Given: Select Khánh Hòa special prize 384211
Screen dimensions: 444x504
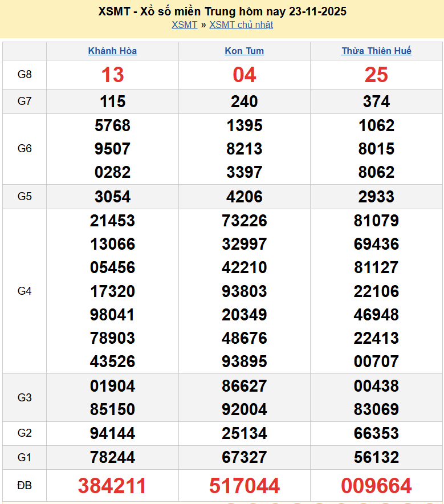Looking at the screenshot, I should click(112, 486).
